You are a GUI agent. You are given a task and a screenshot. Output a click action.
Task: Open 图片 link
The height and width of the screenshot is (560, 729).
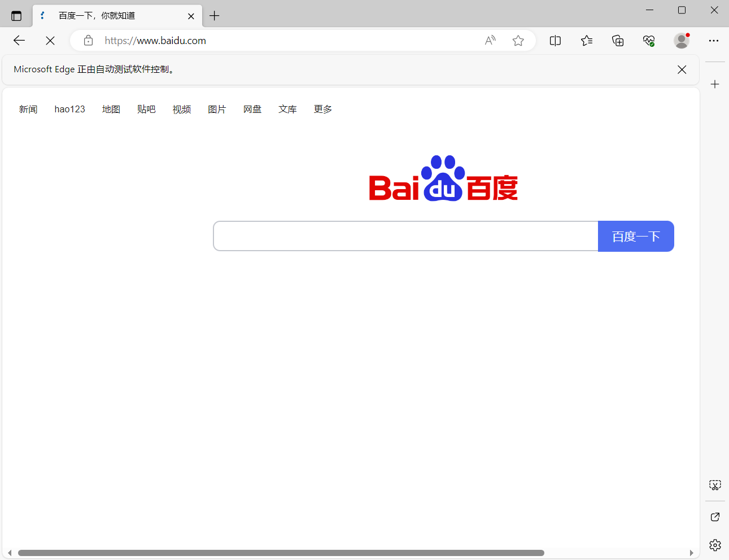[x=217, y=109]
